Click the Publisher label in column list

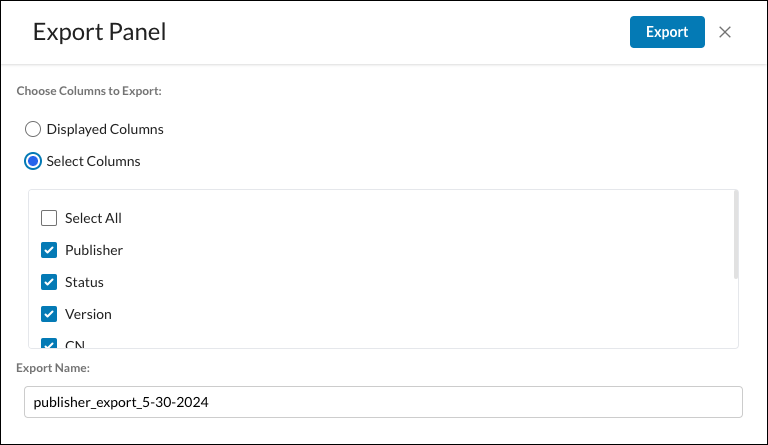click(x=94, y=250)
